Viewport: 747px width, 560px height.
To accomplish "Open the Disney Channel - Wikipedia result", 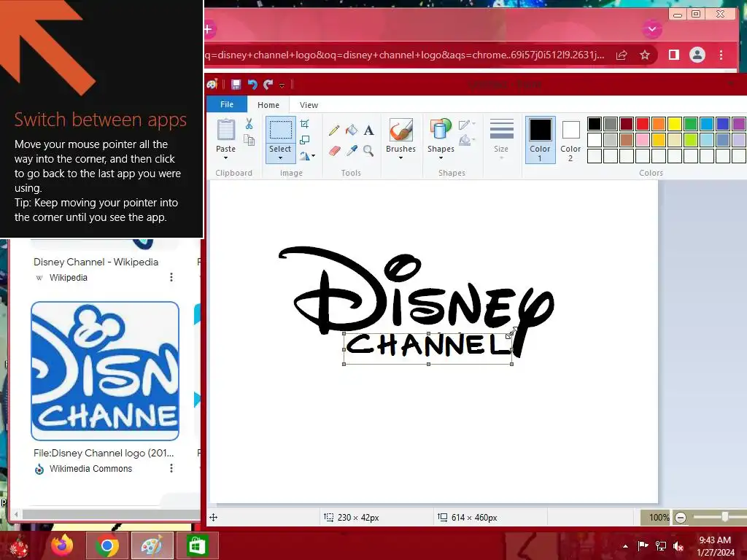I will (x=96, y=262).
